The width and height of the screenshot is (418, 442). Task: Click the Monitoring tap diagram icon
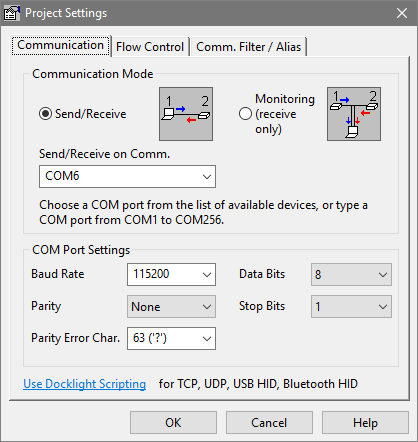click(x=354, y=114)
